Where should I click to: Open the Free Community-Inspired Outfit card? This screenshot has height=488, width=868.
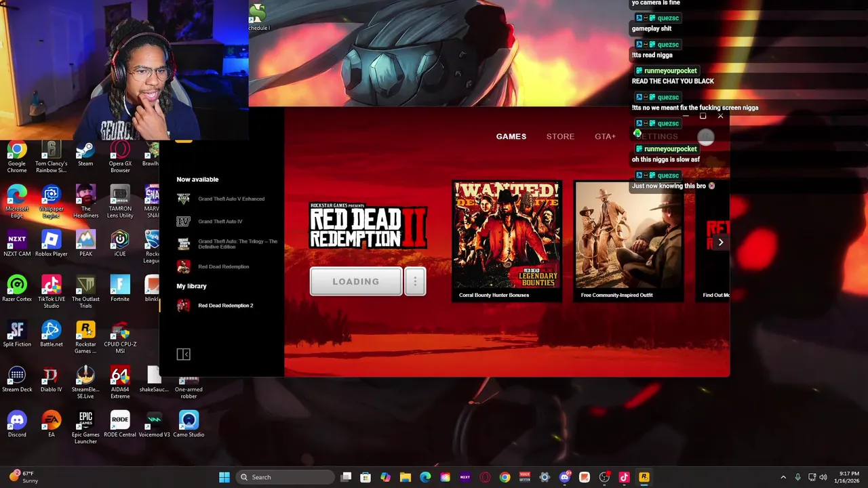[x=629, y=241]
